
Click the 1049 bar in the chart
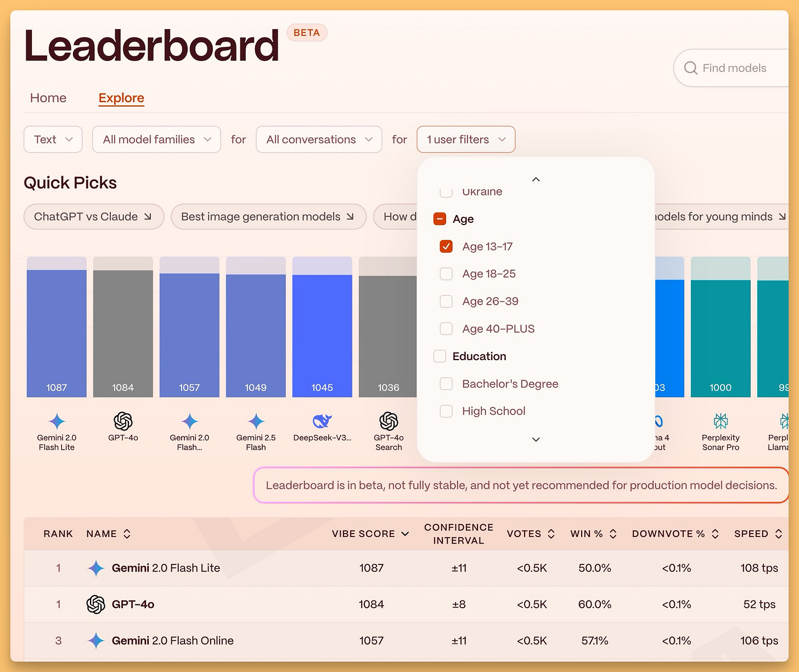click(x=256, y=335)
